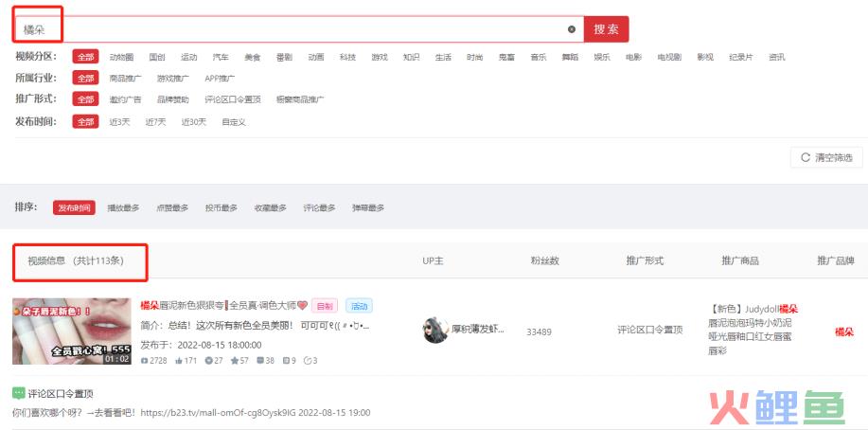Filter by 运动 video category
Viewport: 868px width, 430px height.
(x=188, y=57)
